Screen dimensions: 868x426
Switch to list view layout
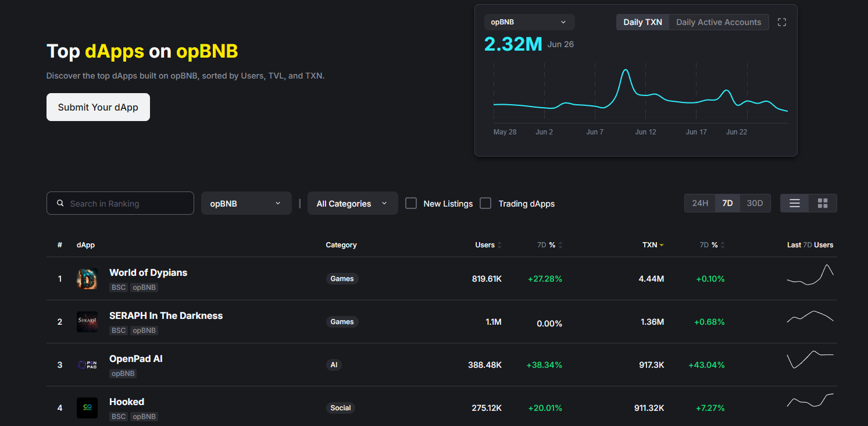pos(794,203)
